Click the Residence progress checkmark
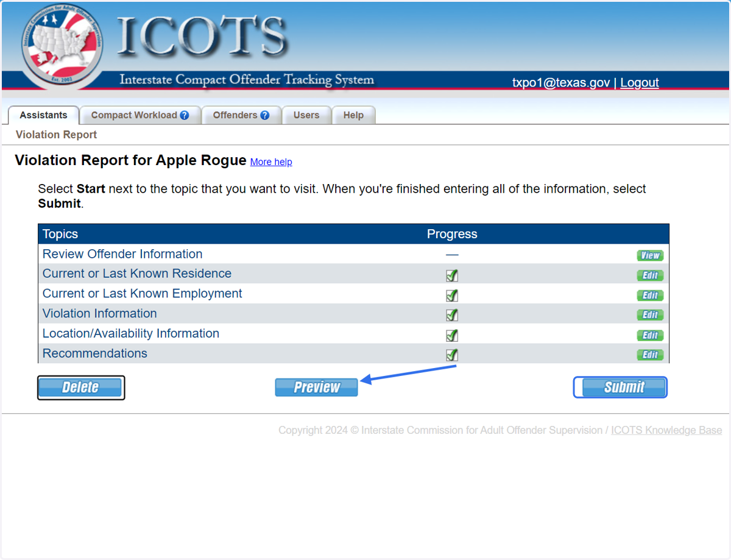Screen dimensions: 731x560 tap(452, 275)
